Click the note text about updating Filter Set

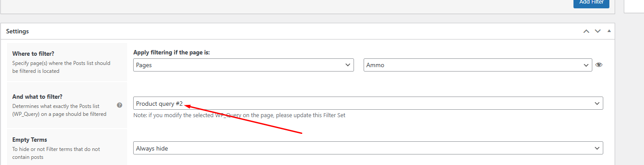(x=239, y=115)
